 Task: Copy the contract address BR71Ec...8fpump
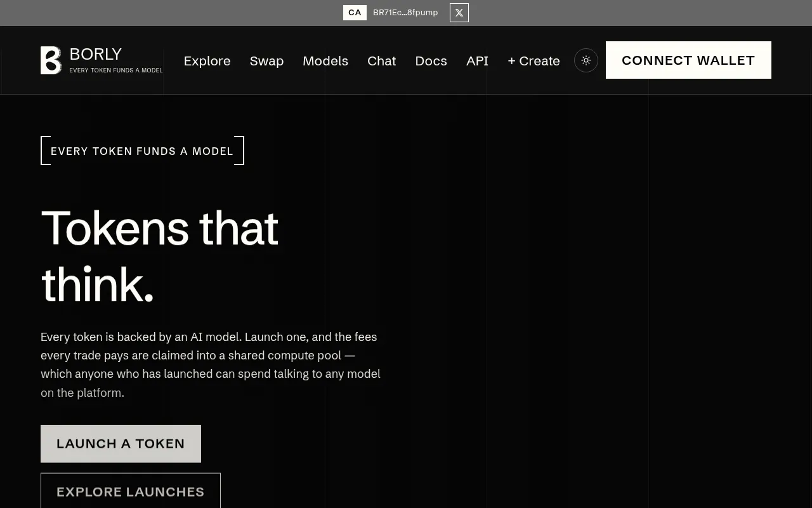(x=405, y=13)
